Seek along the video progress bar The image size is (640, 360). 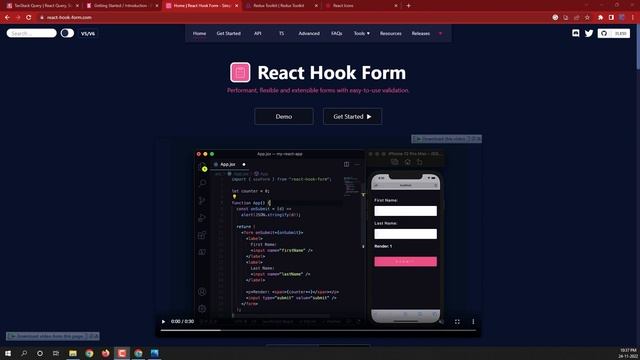(318, 330)
